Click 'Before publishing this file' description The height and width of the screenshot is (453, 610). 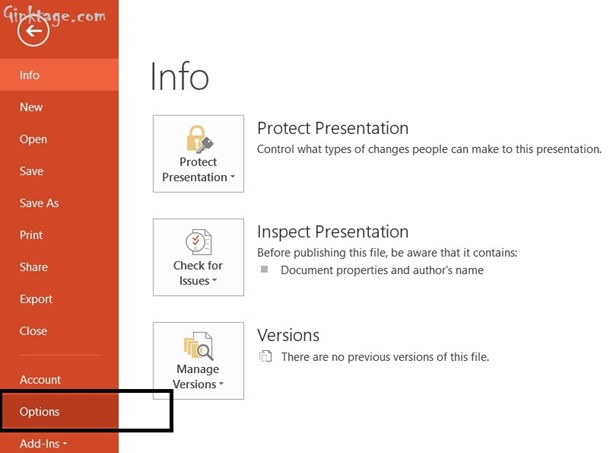point(387,253)
